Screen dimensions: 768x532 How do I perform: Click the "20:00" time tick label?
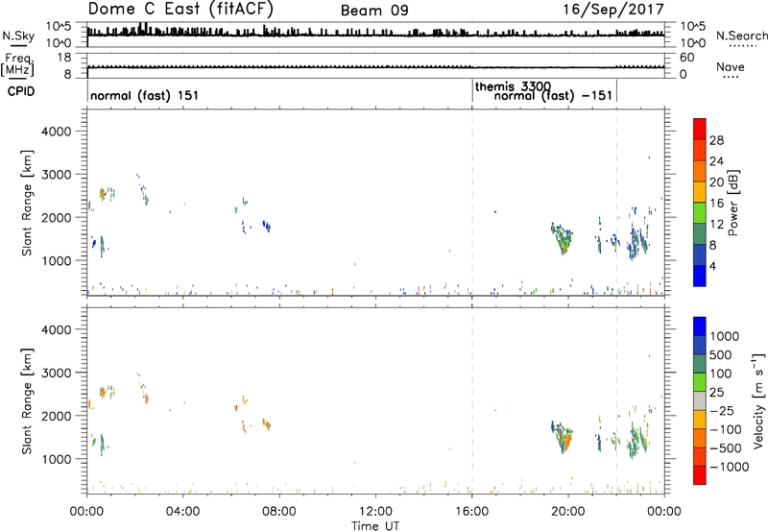click(568, 512)
